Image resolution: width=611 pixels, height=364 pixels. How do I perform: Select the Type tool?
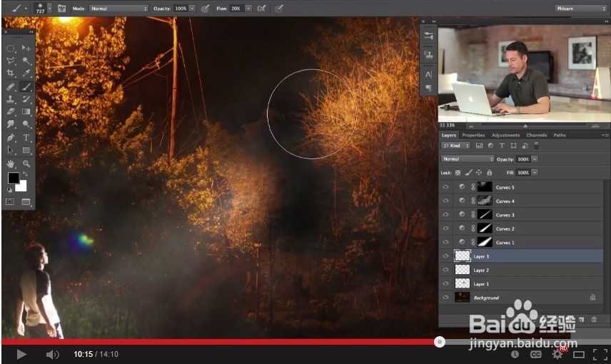coord(26,138)
